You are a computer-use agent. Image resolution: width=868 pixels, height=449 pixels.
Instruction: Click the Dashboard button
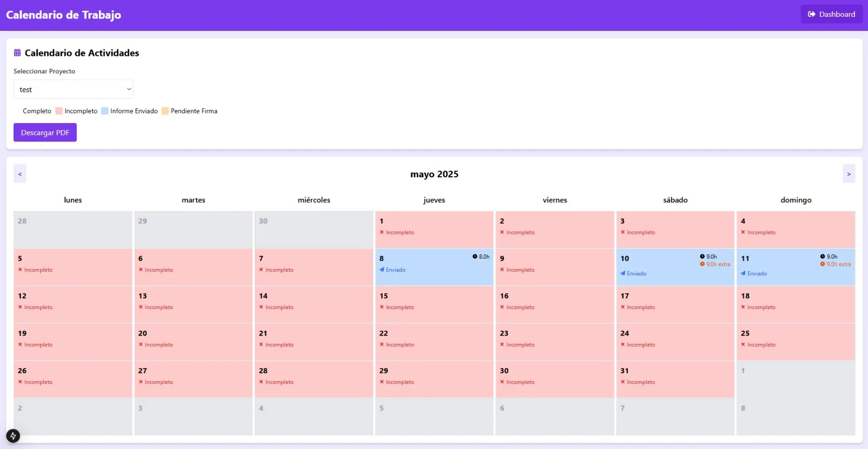[x=832, y=14]
